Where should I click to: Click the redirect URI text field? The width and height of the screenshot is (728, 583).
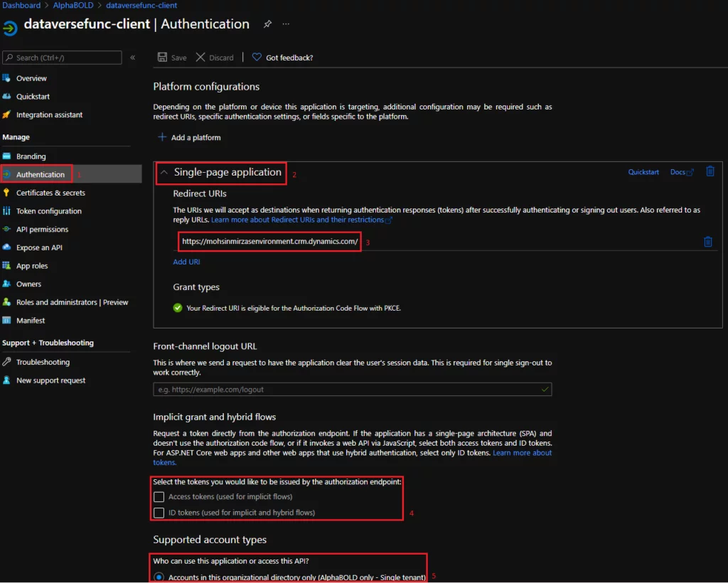click(269, 241)
